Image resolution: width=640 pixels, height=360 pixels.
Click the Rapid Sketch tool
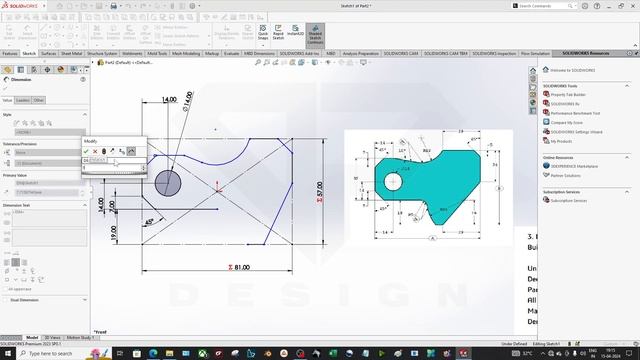(278, 32)
